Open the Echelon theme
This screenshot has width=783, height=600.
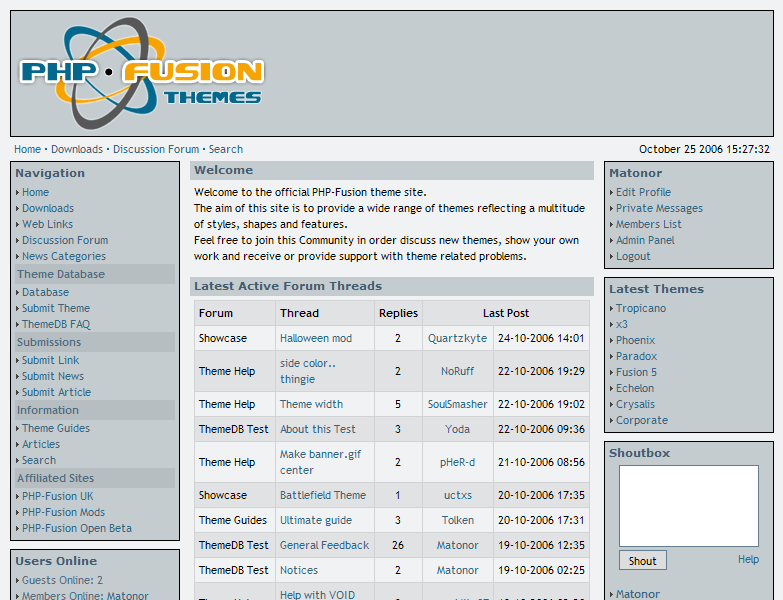click(x=635, y=388)
